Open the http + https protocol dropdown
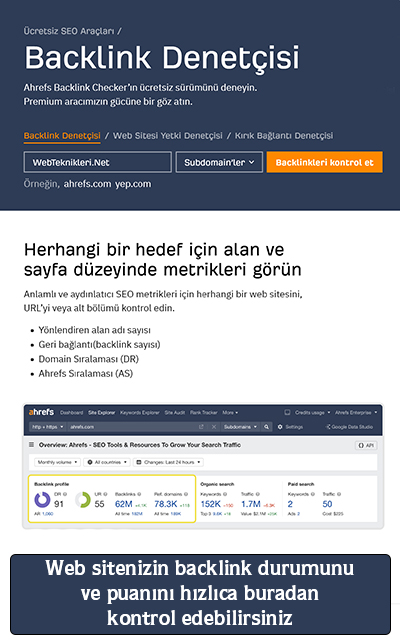The height and width of the screenshot is (640, 400). pos(47,427)
